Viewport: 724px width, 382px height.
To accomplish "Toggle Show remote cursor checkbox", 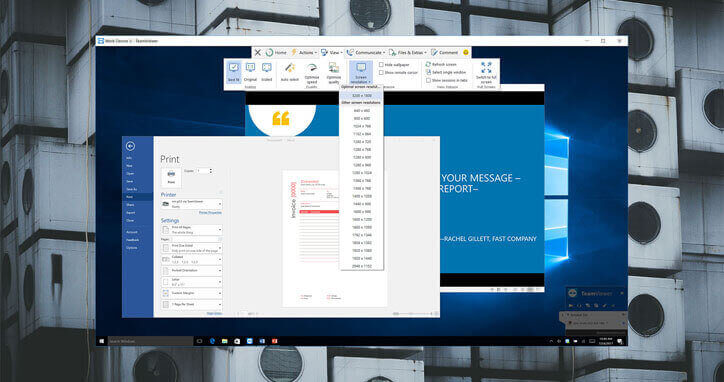I will coord(381,73).
